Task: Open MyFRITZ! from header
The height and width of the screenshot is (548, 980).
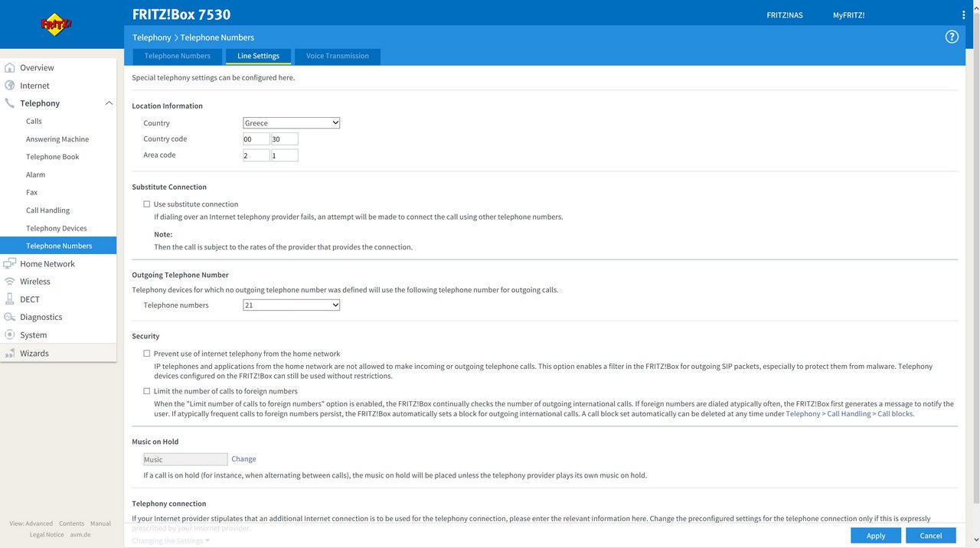Action: click(x=848, y=15)
